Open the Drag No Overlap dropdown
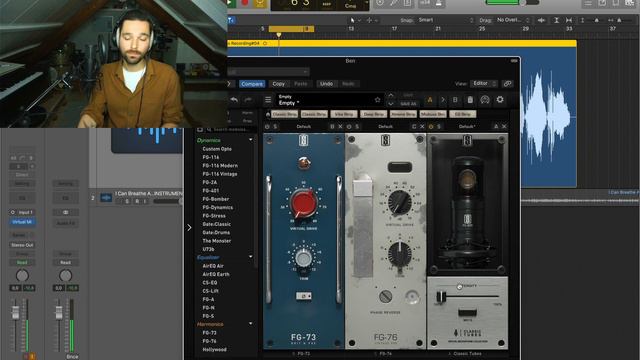The height and width of the screenshot is (360, 640). pyautogui.click(x=513, y=20)
